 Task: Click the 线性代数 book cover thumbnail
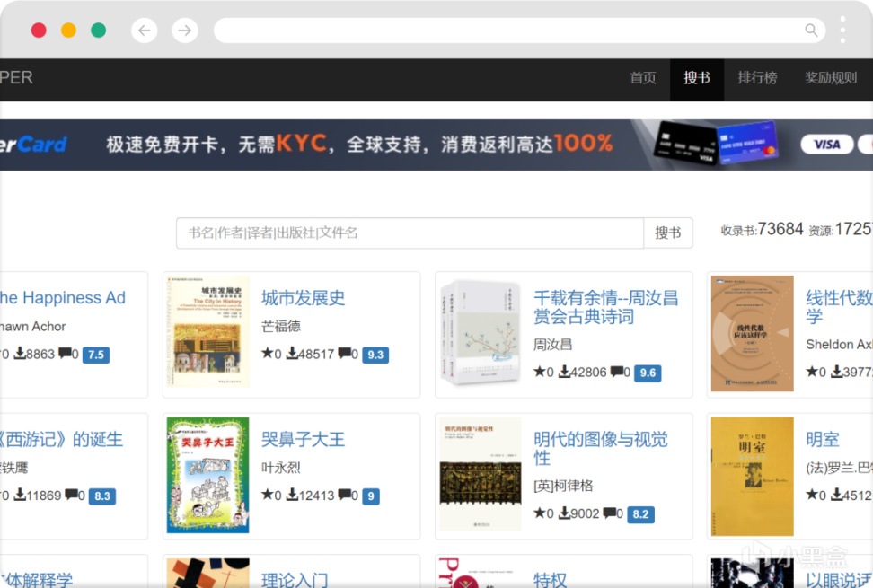tap(752, 334)
